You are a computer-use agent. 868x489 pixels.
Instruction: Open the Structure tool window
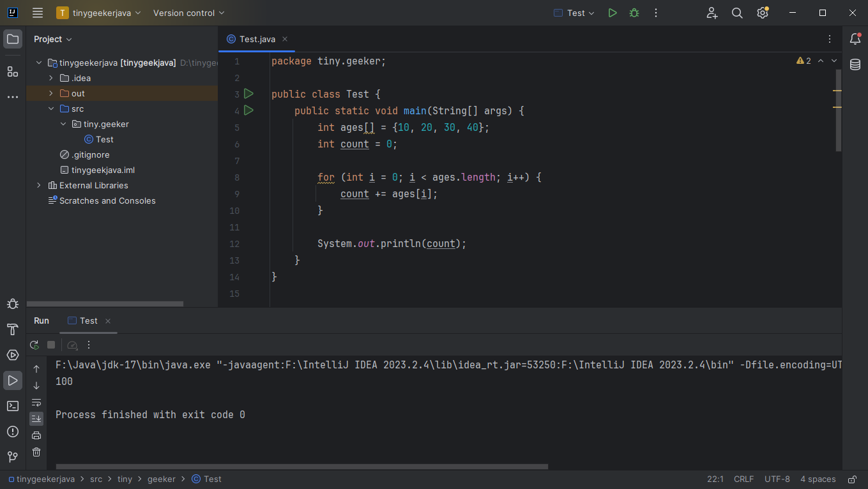pos(13,71)
